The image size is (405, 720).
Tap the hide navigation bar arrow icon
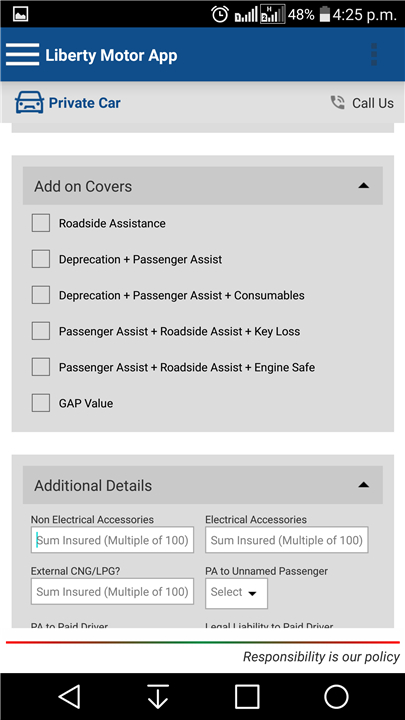tap(158, 697)
